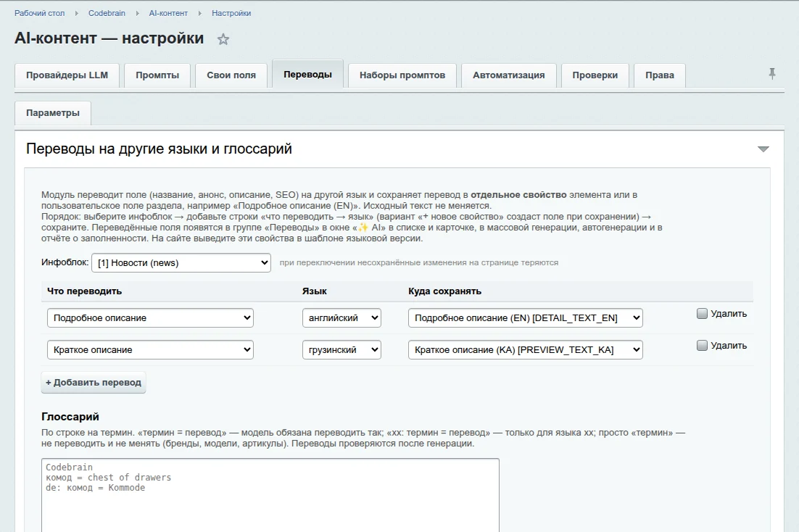Pin the tab bar with pushpin icon
Viewport: 799px width, 532px height.
772,74
